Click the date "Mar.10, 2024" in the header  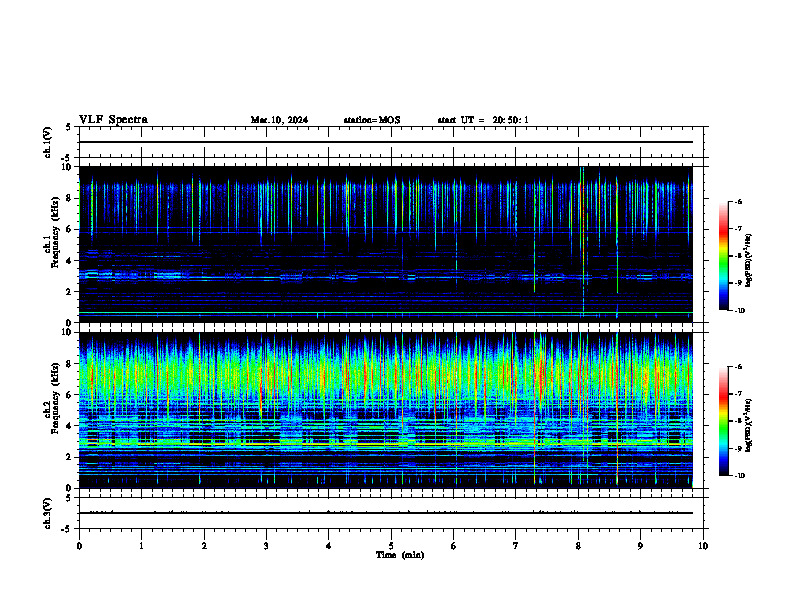(x=279, y=120)
